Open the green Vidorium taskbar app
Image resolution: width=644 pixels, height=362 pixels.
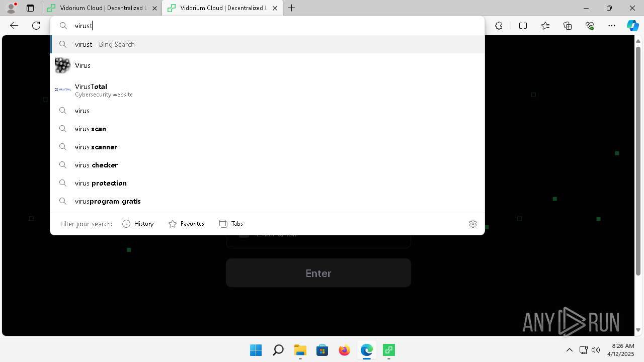click(x=388, y=350)
